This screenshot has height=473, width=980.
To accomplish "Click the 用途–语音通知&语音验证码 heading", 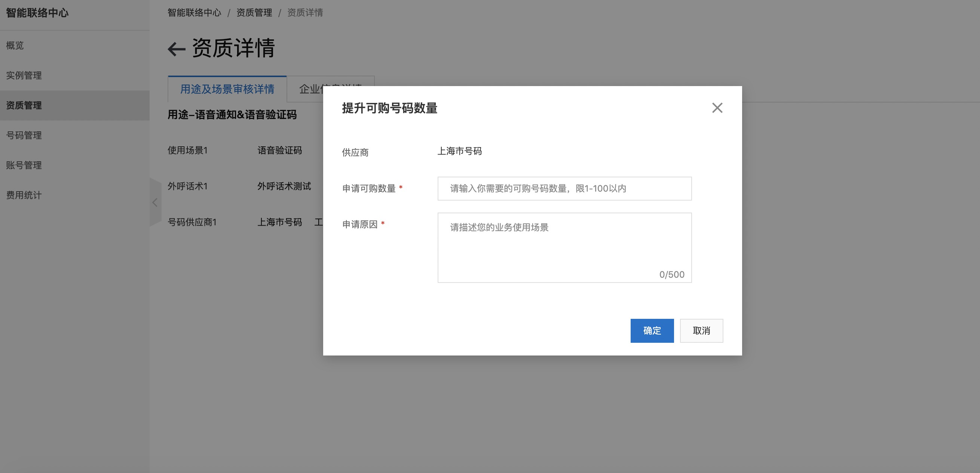I will (232, 115).
